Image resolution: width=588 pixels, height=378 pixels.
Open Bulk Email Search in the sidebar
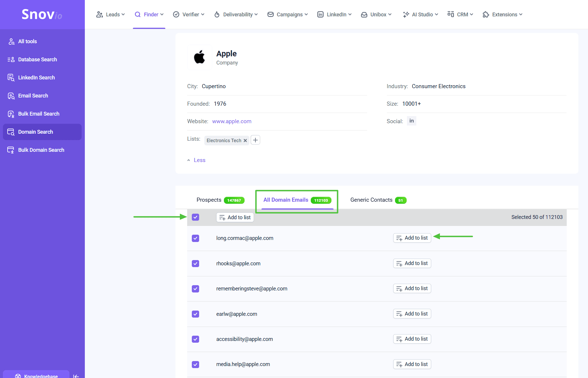38,114
